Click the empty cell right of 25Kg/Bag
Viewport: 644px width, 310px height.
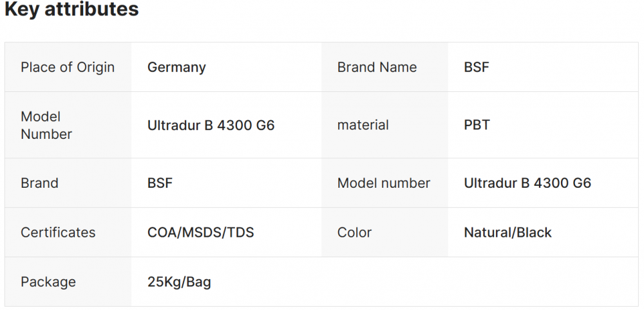480,282
